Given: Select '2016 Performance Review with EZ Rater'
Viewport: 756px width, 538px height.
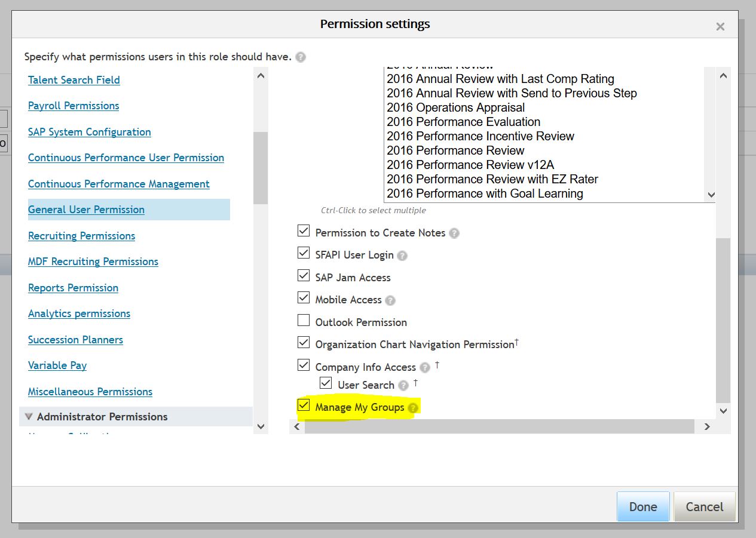Looking at the screenshot, I should pyautogui.click(x=492, y=179).
